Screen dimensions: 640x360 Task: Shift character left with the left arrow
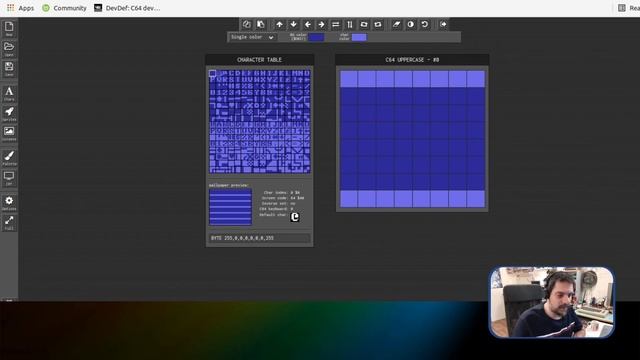[x=307, y=24]
